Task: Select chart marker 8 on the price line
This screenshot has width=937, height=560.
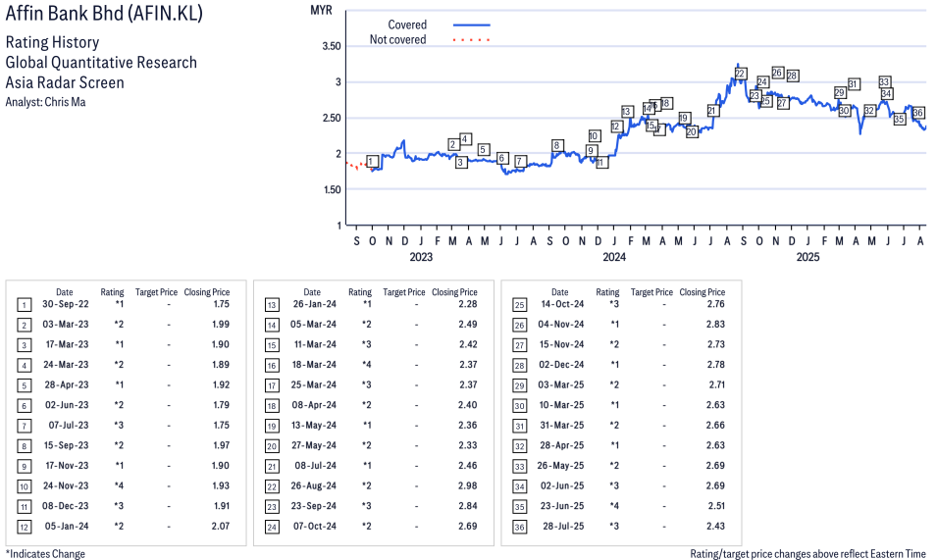Action: click(x=556, y=145)
